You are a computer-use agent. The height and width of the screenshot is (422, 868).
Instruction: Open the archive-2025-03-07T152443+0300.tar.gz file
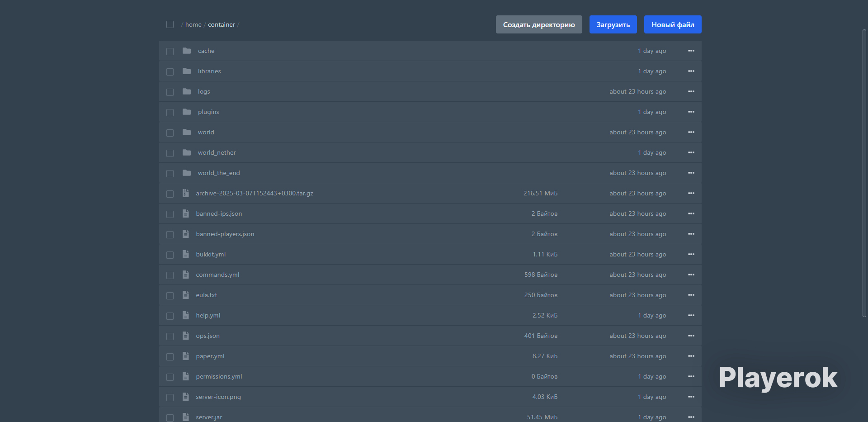click(255, 193)
